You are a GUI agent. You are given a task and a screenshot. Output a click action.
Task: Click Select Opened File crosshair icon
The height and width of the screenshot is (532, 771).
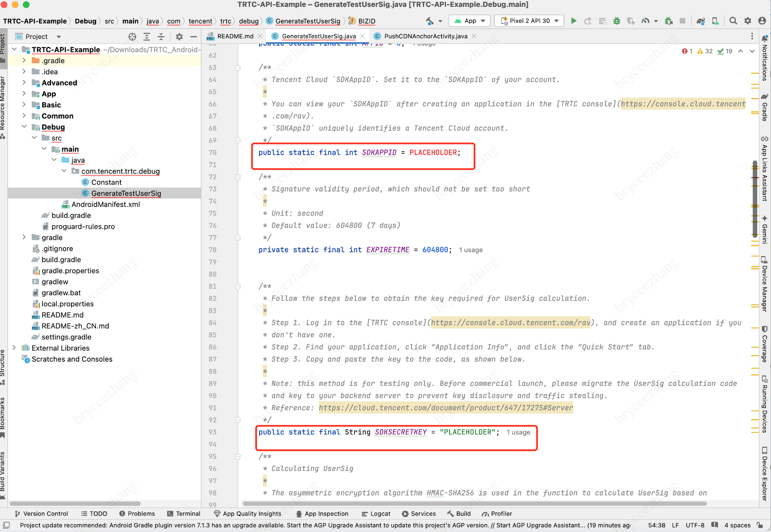[x=132, y=37]
